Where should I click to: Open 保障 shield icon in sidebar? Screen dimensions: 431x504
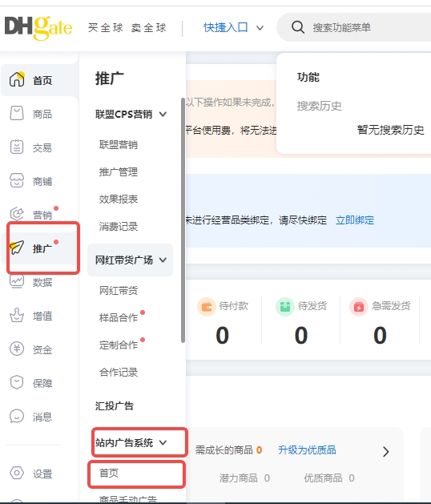tap(17, 382)
